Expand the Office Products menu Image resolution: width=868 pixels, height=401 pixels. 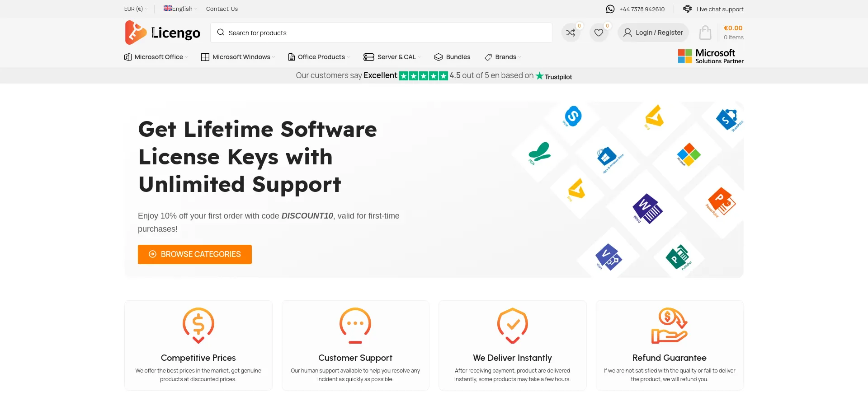point(319,57)
